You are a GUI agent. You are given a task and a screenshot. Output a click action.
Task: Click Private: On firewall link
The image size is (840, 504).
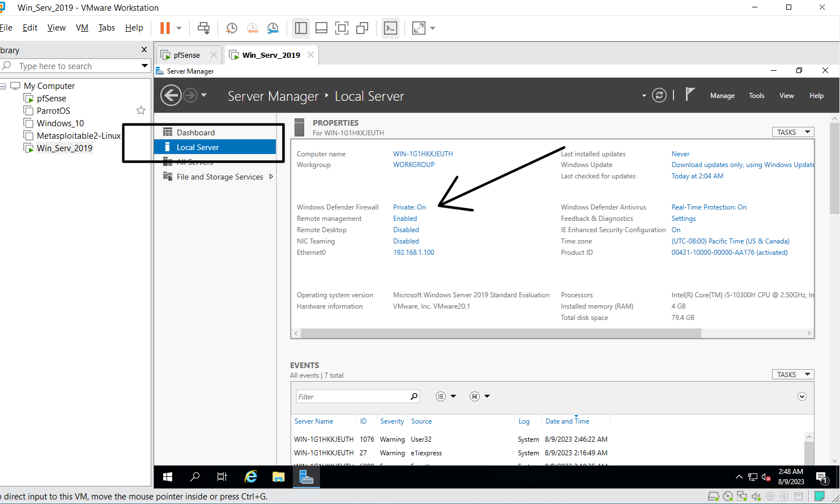point(410,207)
